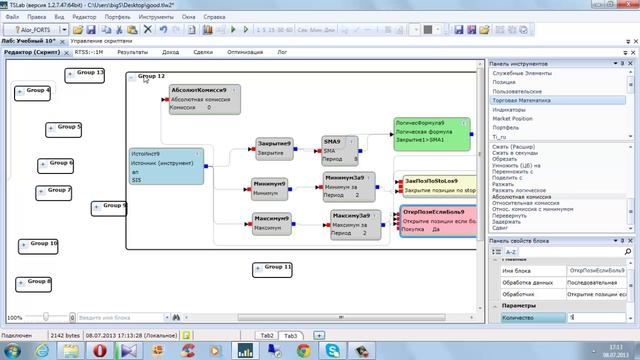This screenshot has height=360, width=640.
Task: Select the green ЛогичесФормула9 block
Action: click(x=432, y=134)
